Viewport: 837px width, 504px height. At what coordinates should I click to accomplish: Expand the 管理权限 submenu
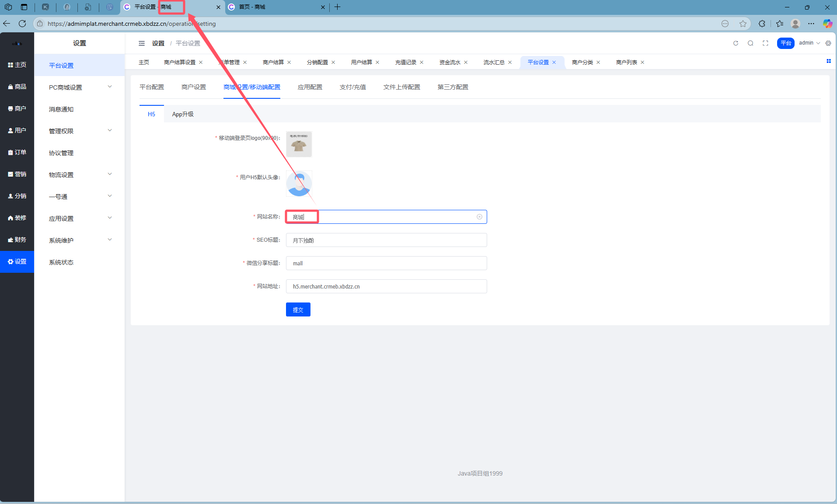80,131
